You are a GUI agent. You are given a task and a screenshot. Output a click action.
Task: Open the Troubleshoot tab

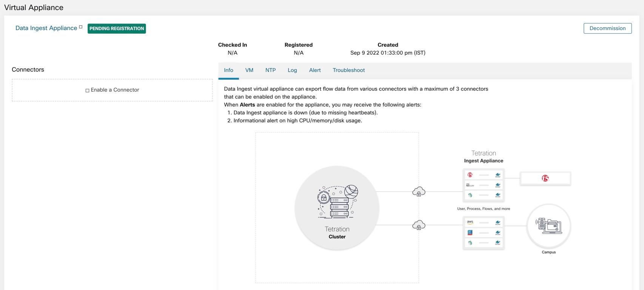348,70
